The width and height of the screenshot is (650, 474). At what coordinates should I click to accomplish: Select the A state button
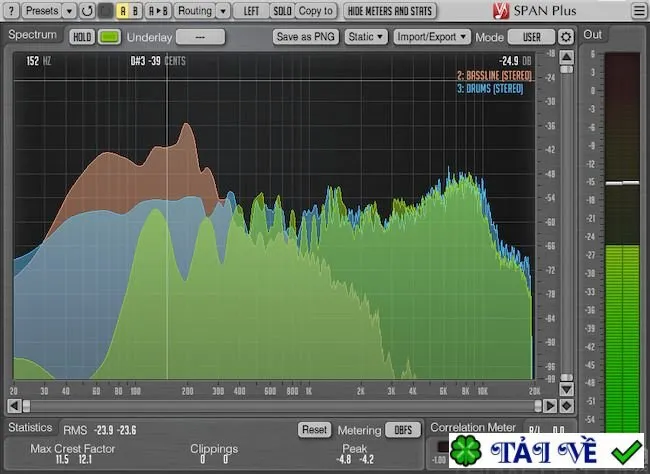pyautogui.click(x=123, y=11)
